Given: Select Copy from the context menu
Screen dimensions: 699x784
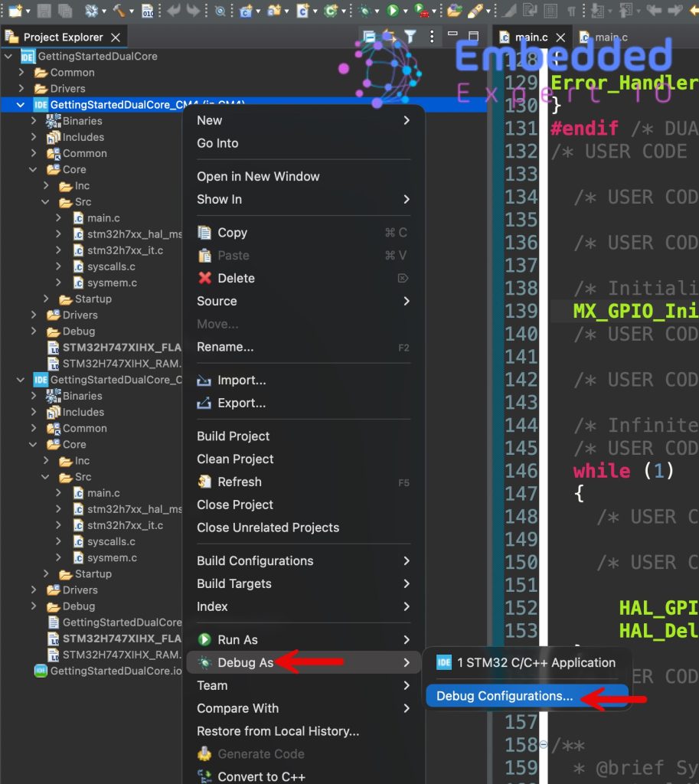Looking at the screenshot, I should click(232, 233).
